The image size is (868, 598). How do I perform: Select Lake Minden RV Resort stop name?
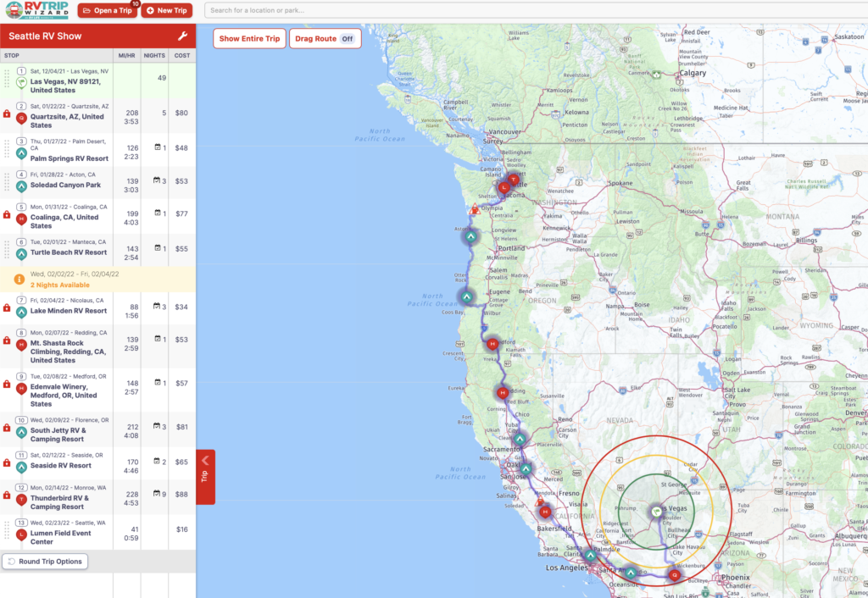[69, 311]
